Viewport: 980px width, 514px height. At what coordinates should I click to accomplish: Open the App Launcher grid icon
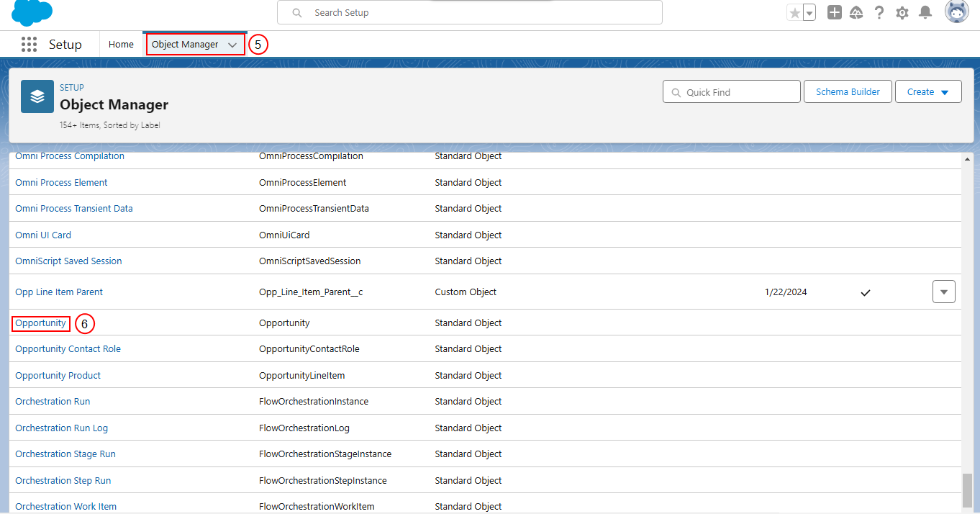29,45
